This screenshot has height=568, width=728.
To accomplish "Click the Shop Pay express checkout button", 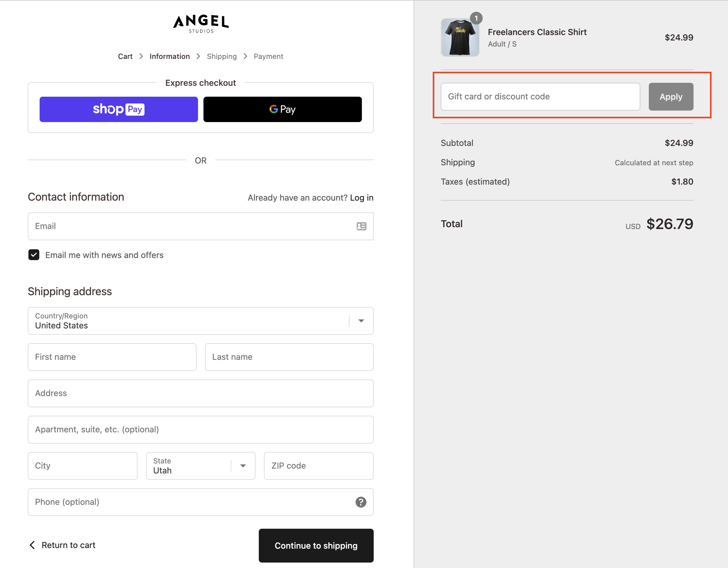I will (118, 109).
